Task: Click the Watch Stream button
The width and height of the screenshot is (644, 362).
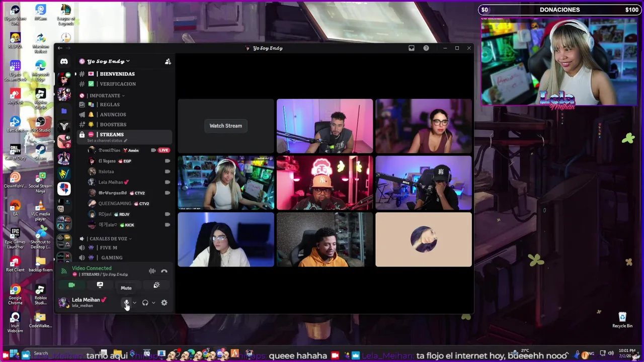Action: pos(226,126)
